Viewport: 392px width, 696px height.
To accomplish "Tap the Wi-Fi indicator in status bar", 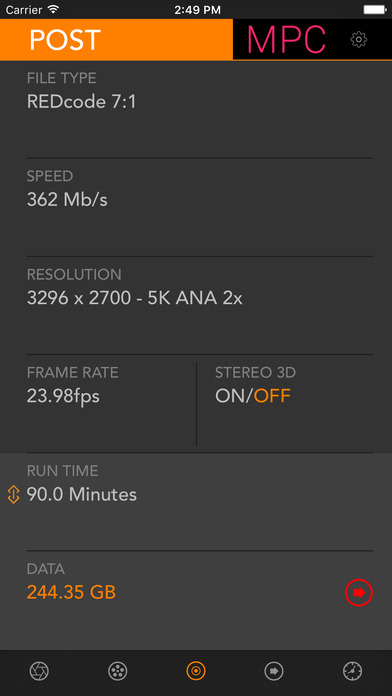I will (x=54, y=9).
